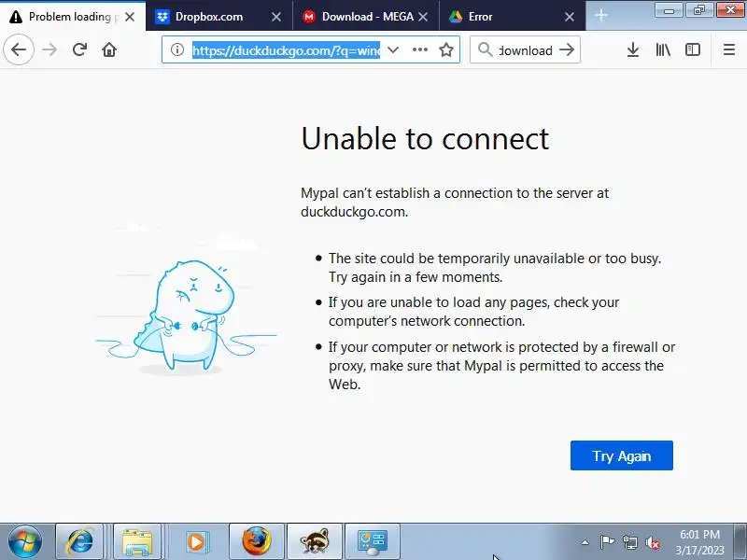Open Windows Media Player from taskbar

195,542
